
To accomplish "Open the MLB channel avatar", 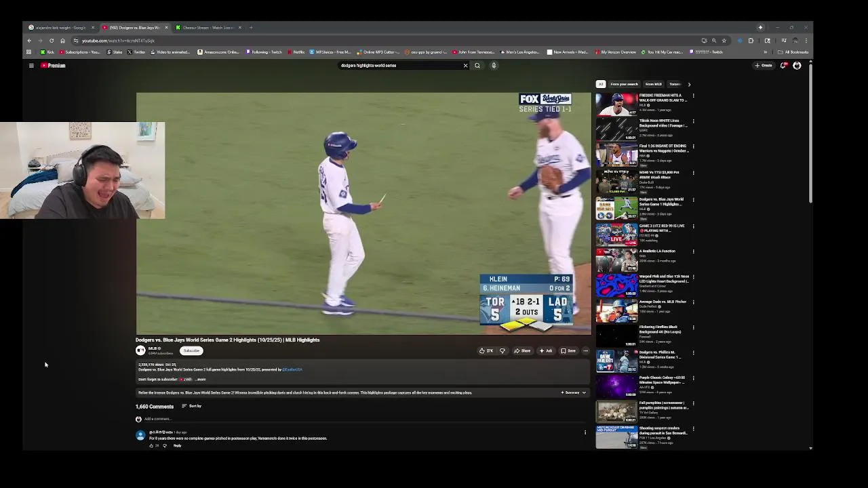I will pos(140,350).
